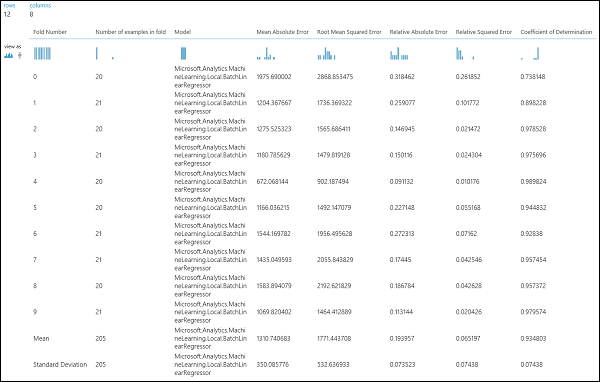Click cell value 0.113144
Image resolution: width=600 pixels, height=382 pixels.
[401, 312]
